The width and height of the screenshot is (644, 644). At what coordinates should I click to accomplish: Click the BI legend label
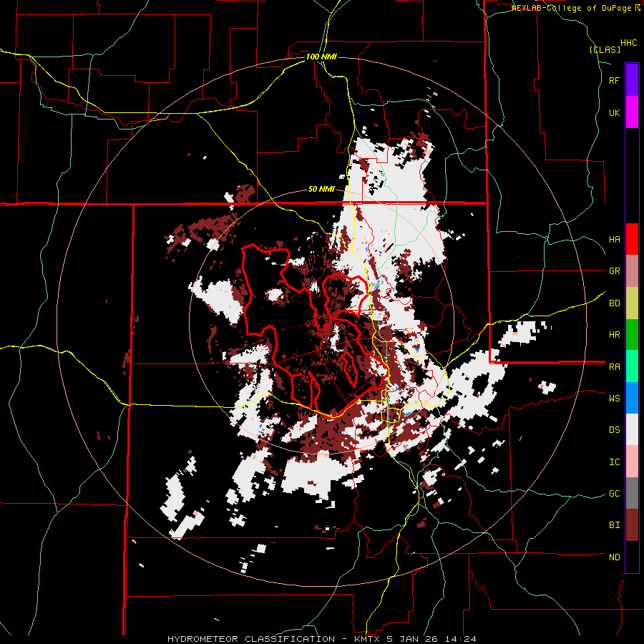click(x=614, y=525)
